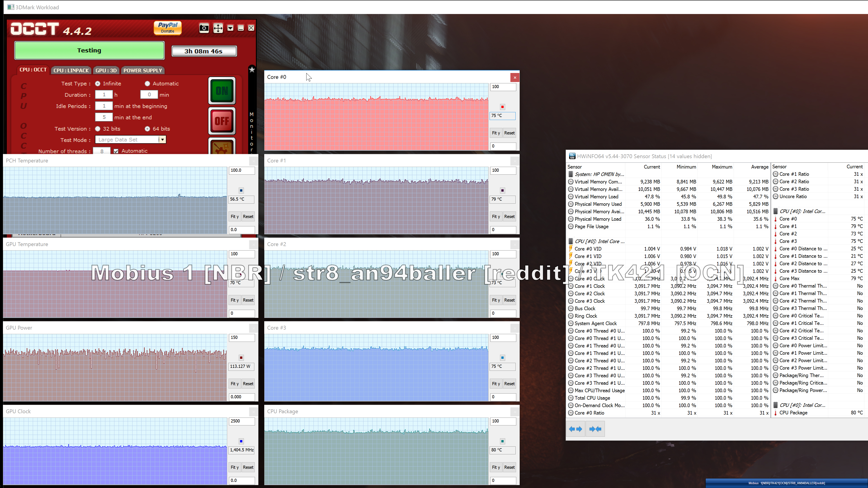This screenshot has width=868, height=488.
Task: Click the HWiNFO64 title bar icon
Action: (572, 156)
